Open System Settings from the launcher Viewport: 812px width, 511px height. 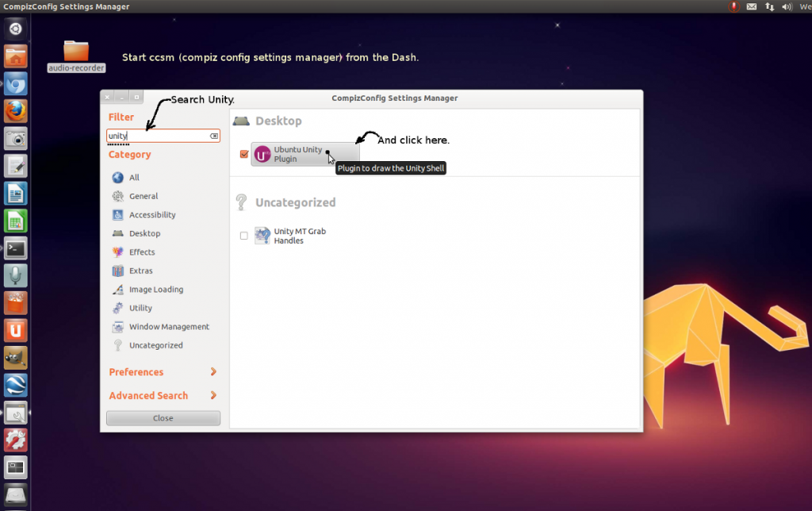point(16,440)
